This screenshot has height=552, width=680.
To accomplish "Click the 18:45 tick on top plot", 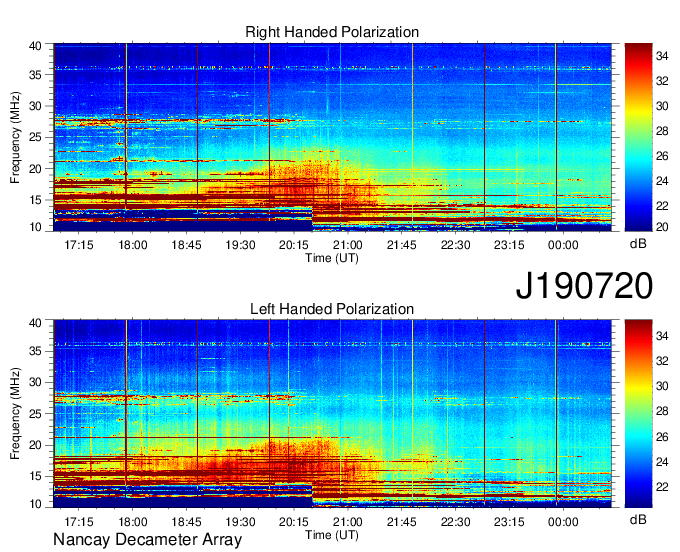I will click(186, 245).
